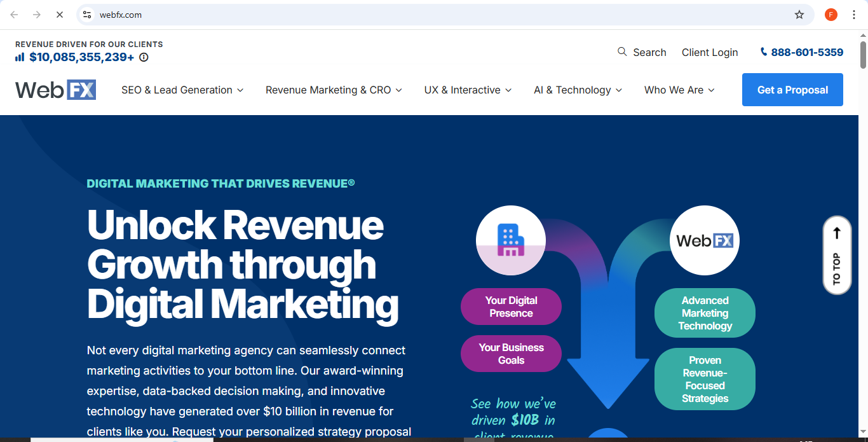The width and height of the screenshot is (868, 442).
Task: Open Chrome's three-dot menu
Action: click(x=854, y=15)
